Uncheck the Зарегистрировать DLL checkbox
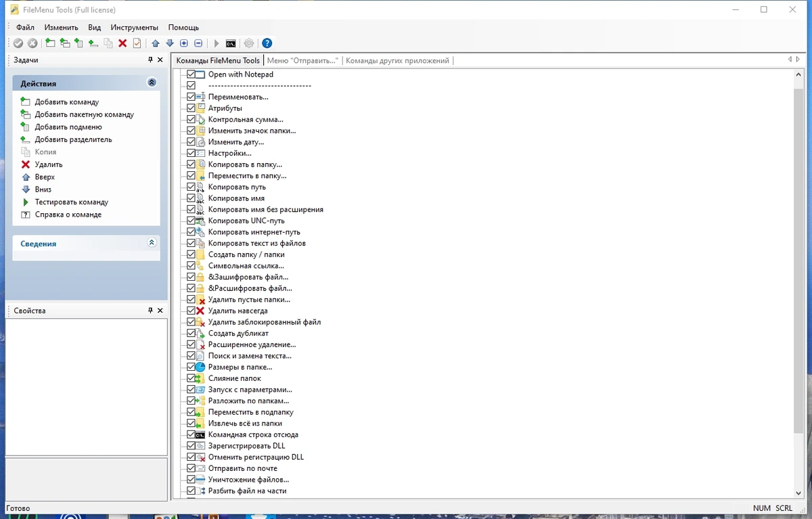 (191, 446)
